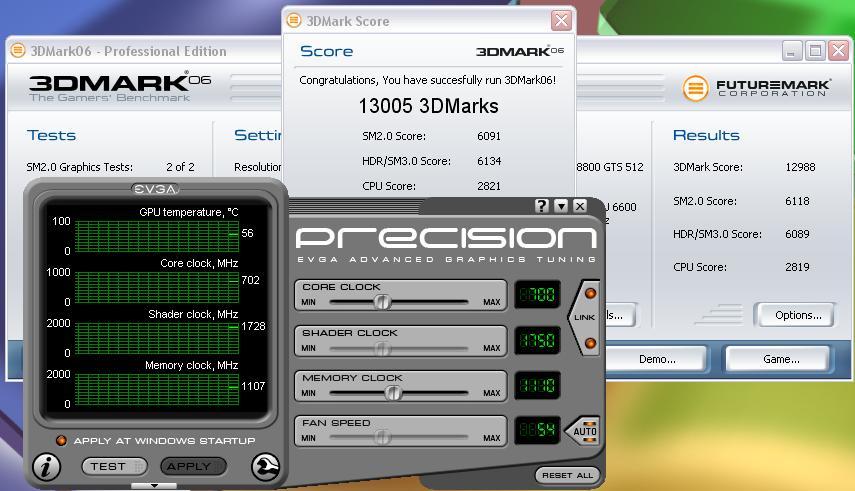Click Memory clock reading 1107

tap(253, 386)
